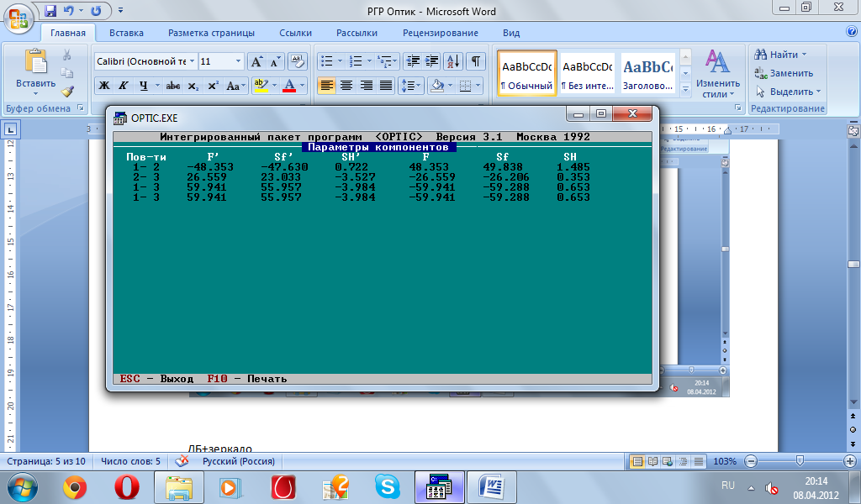Image resolution: width=861 pixels, height=504 pixels.
Task: Open numbering list dropdown arrow
Action: pyautogui.click(x=369, y=61)
